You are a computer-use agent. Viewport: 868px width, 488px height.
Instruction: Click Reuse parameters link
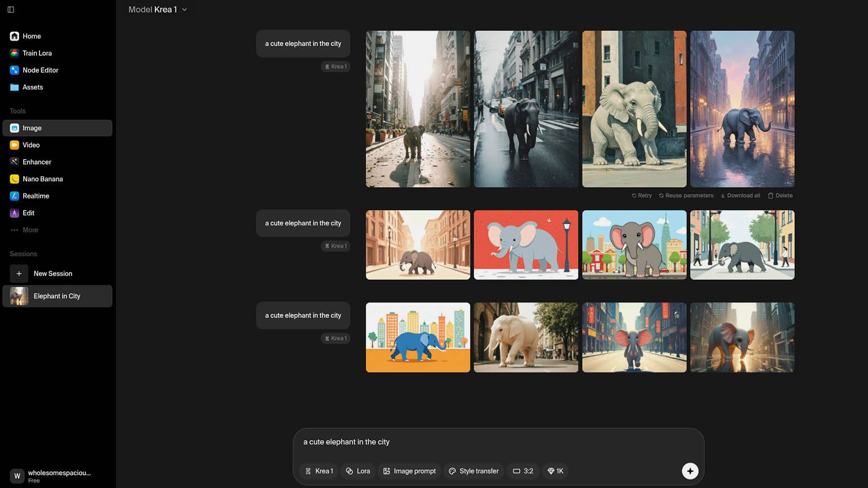click(x=686, y=196)
